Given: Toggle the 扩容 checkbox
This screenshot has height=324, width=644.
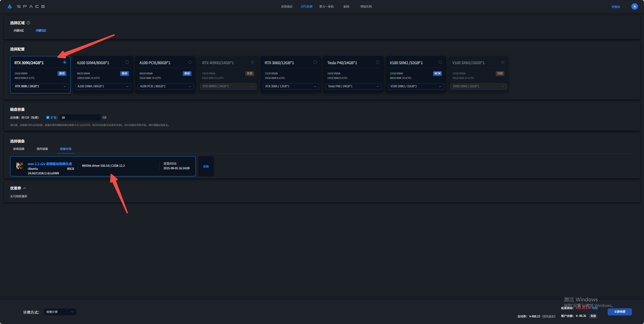Looking at the screenshot, I should click(48, 117).
